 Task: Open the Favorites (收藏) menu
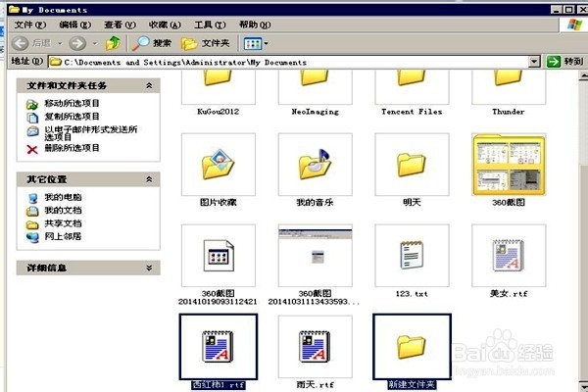165,24
